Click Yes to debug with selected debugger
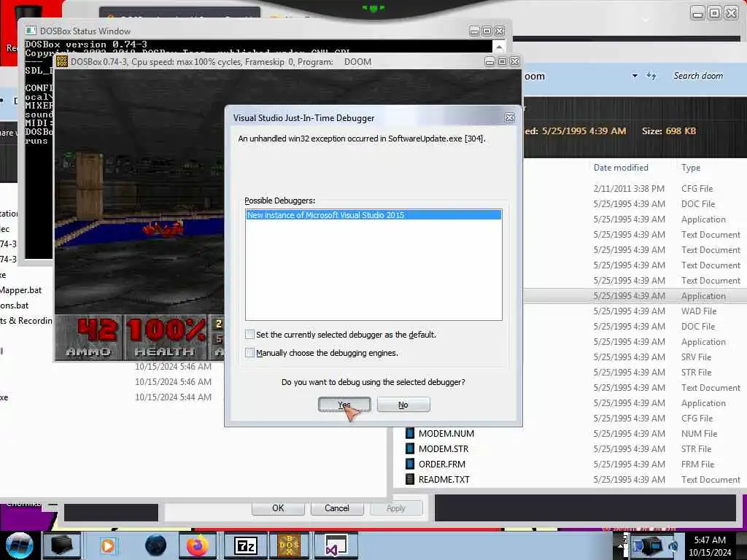 (x=344, y=404)
